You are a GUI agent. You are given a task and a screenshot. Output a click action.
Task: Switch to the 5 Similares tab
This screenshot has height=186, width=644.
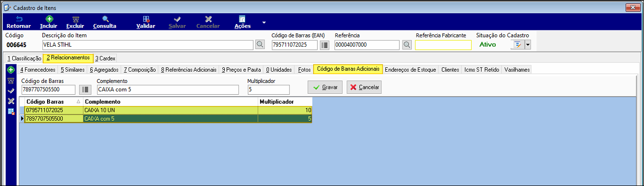coord(72,70)
